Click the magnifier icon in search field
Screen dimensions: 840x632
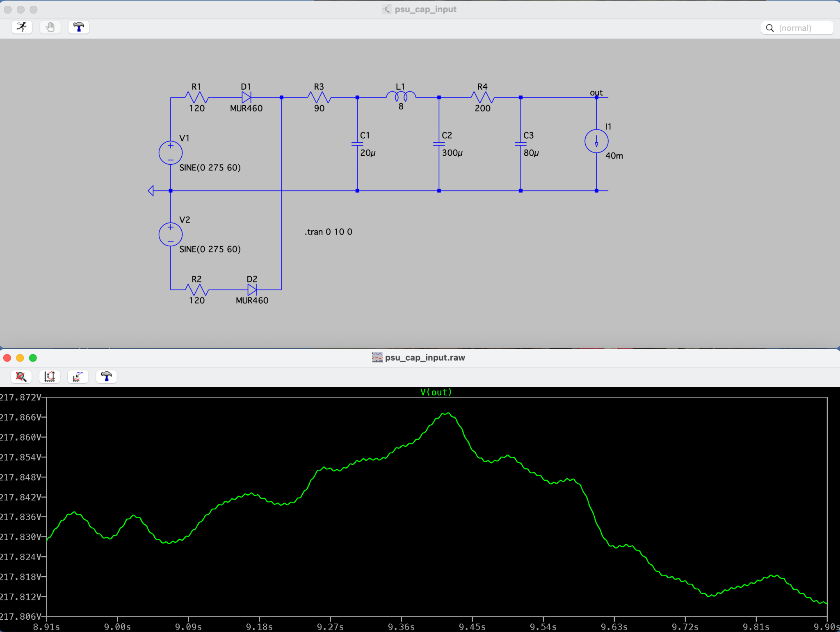coord(770,28)
